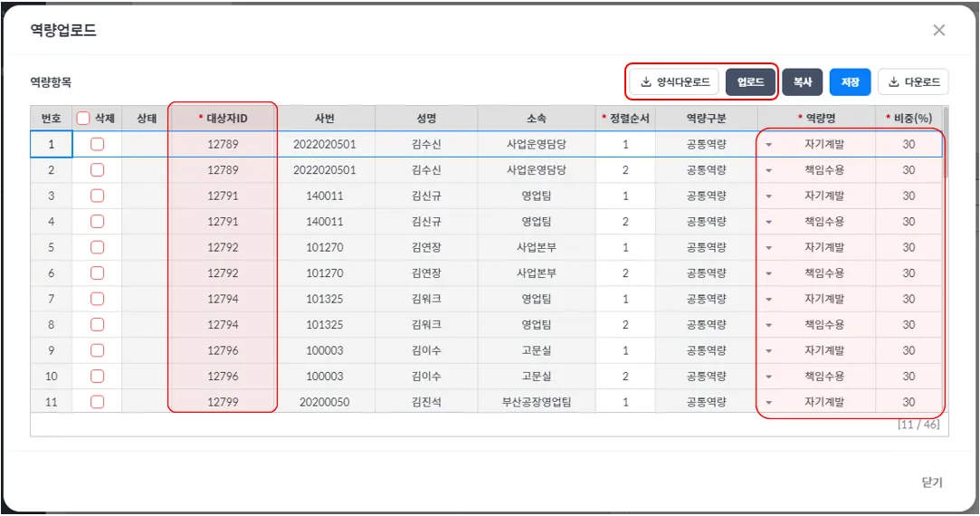Open 역량명 dropdown arrow in row 2
This screenshot has height=516, width=980.
tap(769, 170)
